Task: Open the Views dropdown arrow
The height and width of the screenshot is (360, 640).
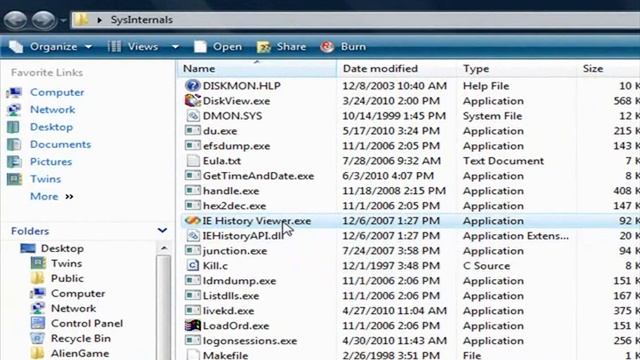Action: pyautogui.click(x=175, y=47)
